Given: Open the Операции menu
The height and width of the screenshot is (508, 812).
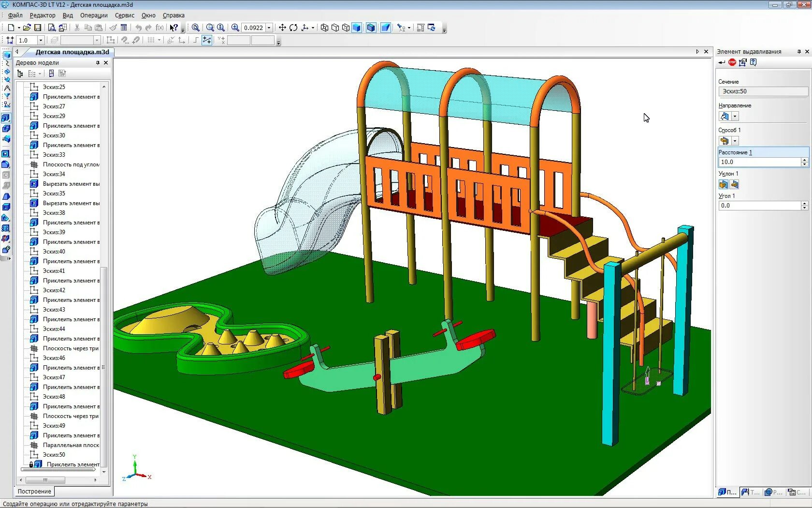Looking at the screenshot, I should pyautogui.click(x=94, y=15).
